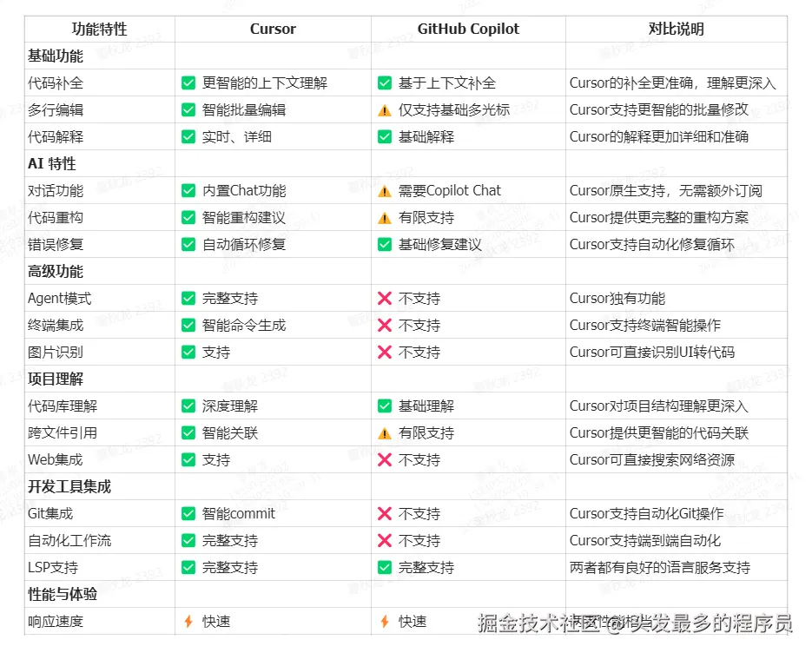Click Cursor green check in Agent模式 row

(x=188, y=298)
